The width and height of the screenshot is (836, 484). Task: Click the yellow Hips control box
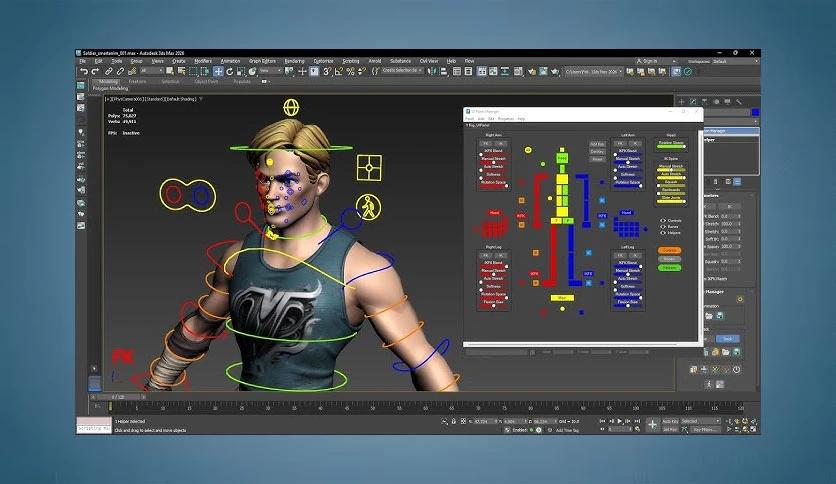561,297
